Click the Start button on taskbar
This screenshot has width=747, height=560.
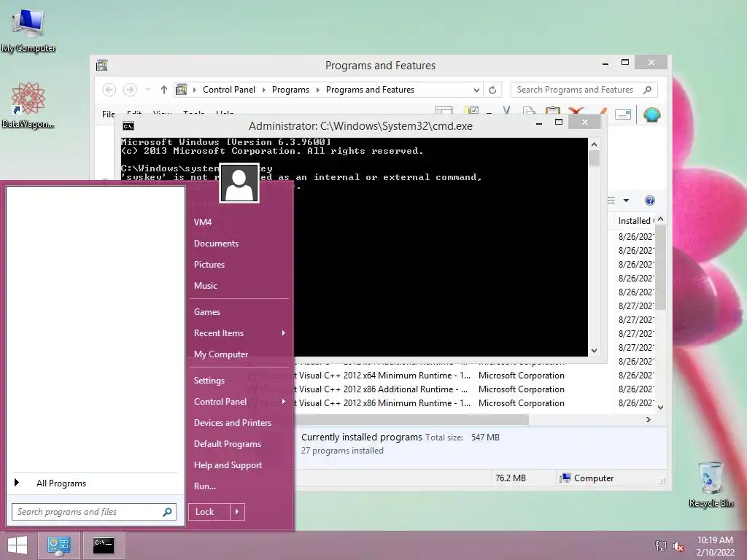(x=18, y=545)
